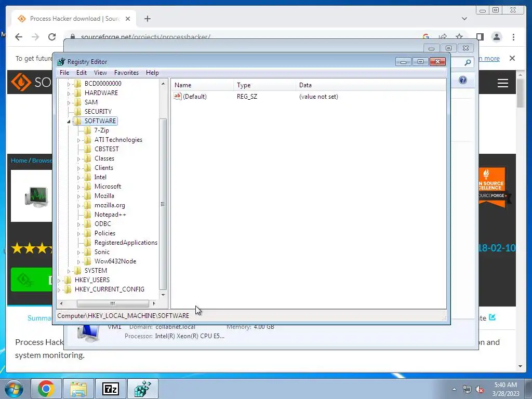Select the RegisteredApplications folder icon
The height and width of the screenshot is (399, 532).
click(x=87, y=243)
